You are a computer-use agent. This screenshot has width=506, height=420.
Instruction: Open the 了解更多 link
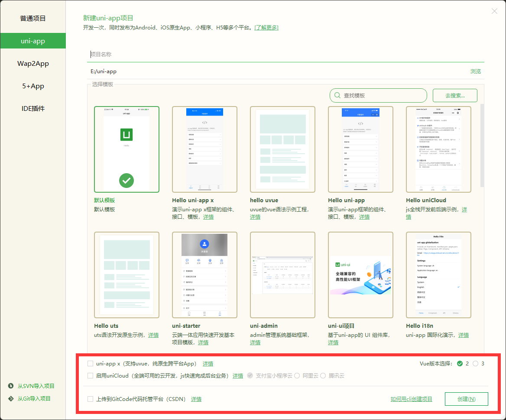click(266, 27)
